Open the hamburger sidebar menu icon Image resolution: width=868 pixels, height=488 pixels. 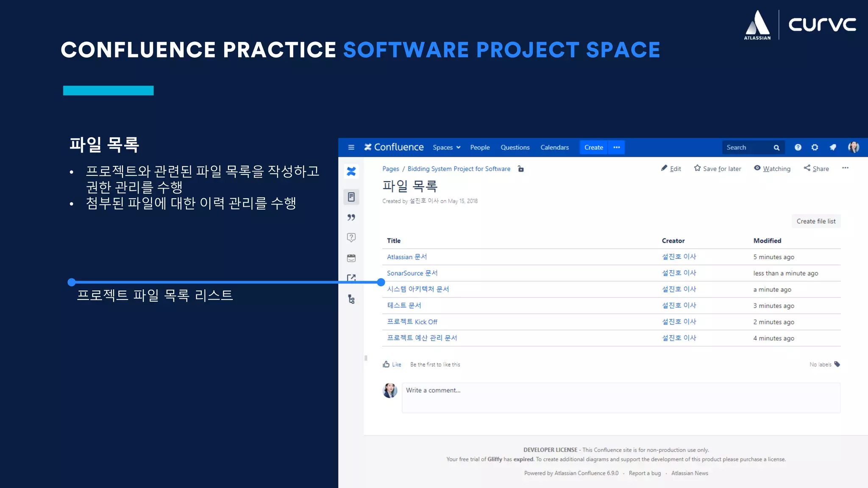pos(351,147)
